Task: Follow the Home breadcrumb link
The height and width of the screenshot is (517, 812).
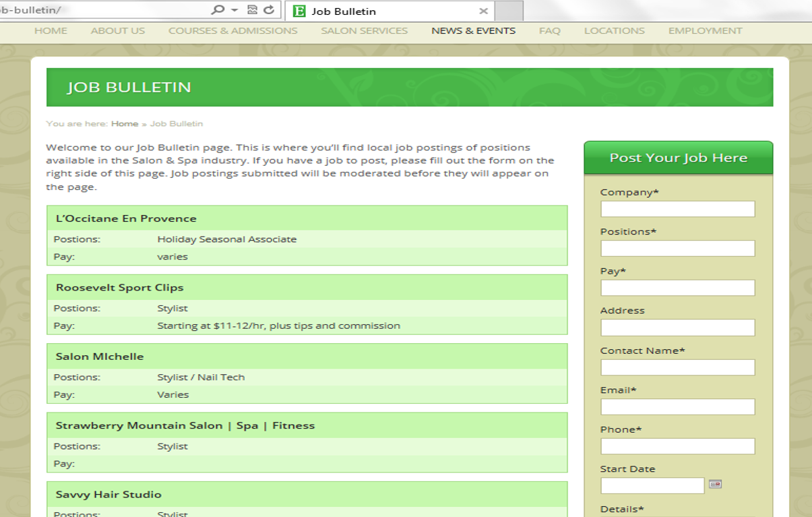Action: click(125, 124)
